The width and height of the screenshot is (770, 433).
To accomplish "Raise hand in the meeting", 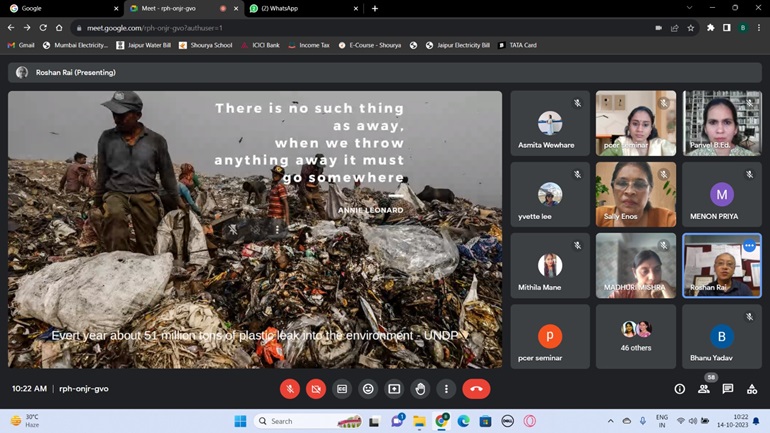I will (420, 389).
